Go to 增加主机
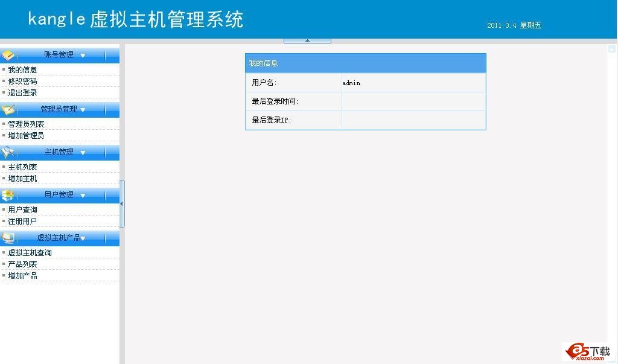The width and height of the screenshot is (618, 364). coord(22,179)
